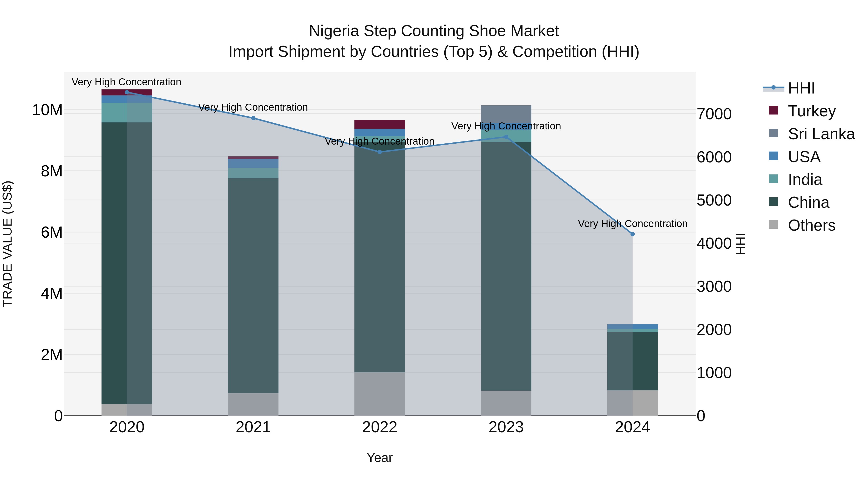
Task: Click 'Very High Concentration' label above 2022
Action: (380, 141)
